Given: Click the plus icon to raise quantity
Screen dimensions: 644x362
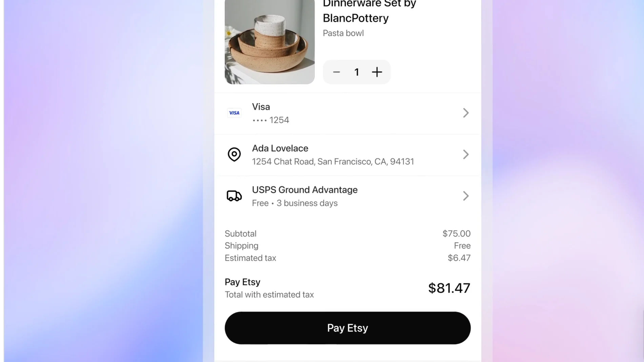Looking at the screenshot, I should pos(377,72).
